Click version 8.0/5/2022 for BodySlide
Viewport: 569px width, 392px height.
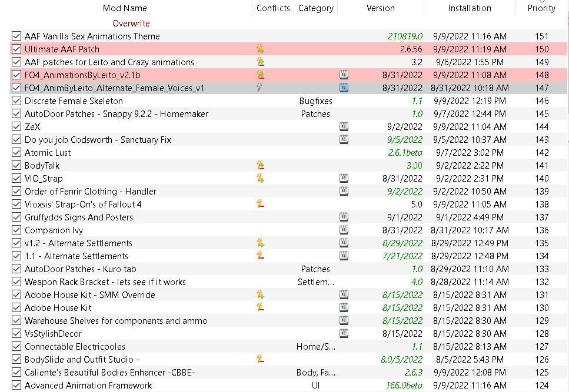coord(401,360)
